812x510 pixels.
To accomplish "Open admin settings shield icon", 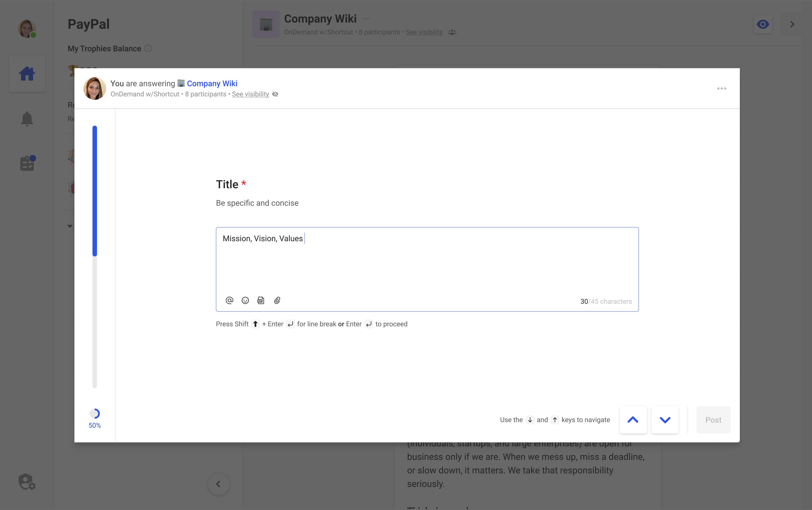I will [x=27, y=482].
